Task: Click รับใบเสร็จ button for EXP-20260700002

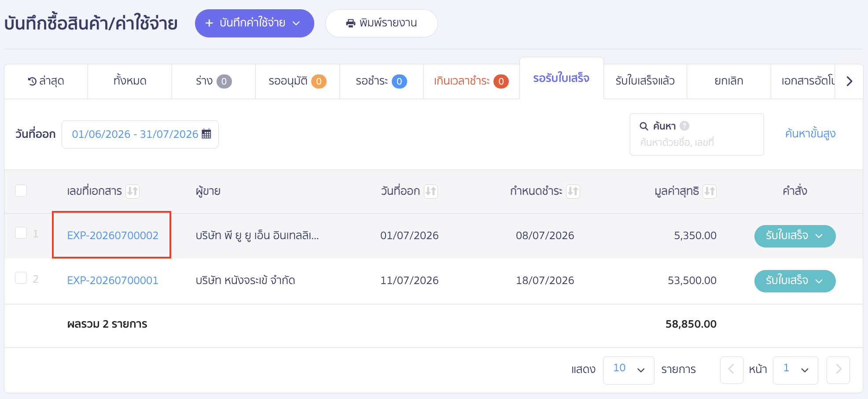Action: pyautogui.click(x=795, y=236)
